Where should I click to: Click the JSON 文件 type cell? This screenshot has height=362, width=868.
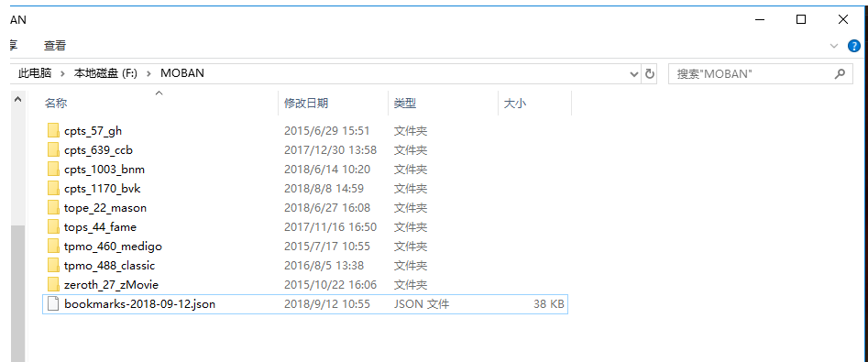point(422,304)
